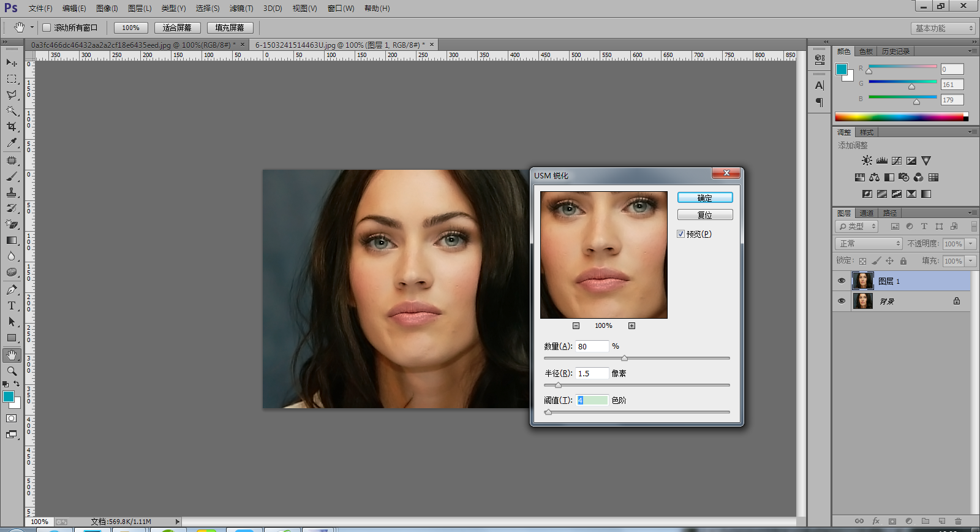
Task: Select the Clone Stamp tool
Action: coord(12,192)
